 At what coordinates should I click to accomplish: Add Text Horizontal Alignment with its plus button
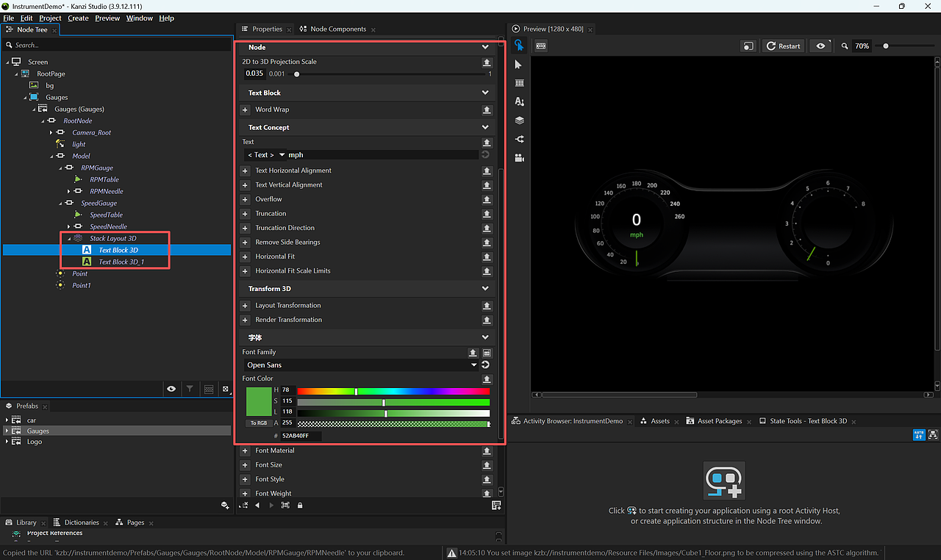coord(246,170)
